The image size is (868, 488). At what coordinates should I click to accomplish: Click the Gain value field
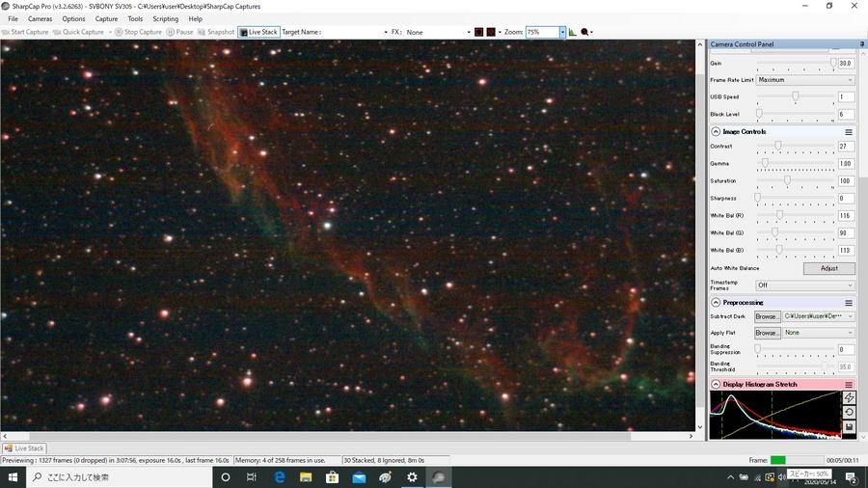point(846,64)
